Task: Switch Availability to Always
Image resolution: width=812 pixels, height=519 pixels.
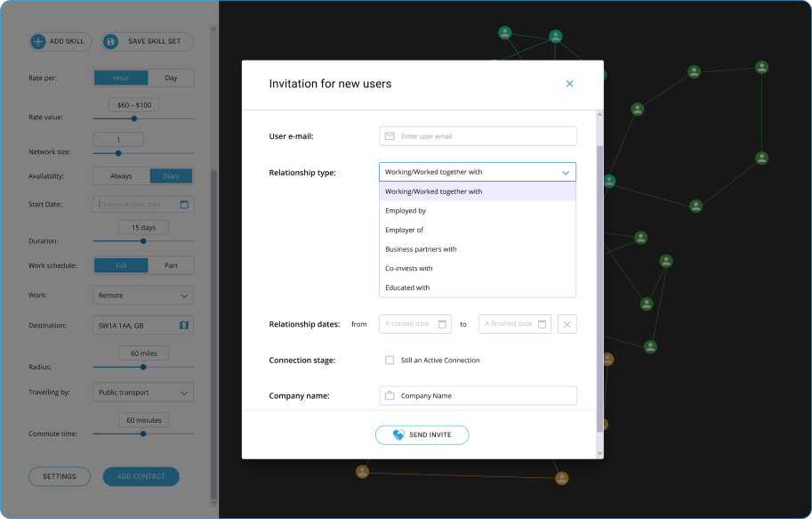Action: (x=121, y=176)
